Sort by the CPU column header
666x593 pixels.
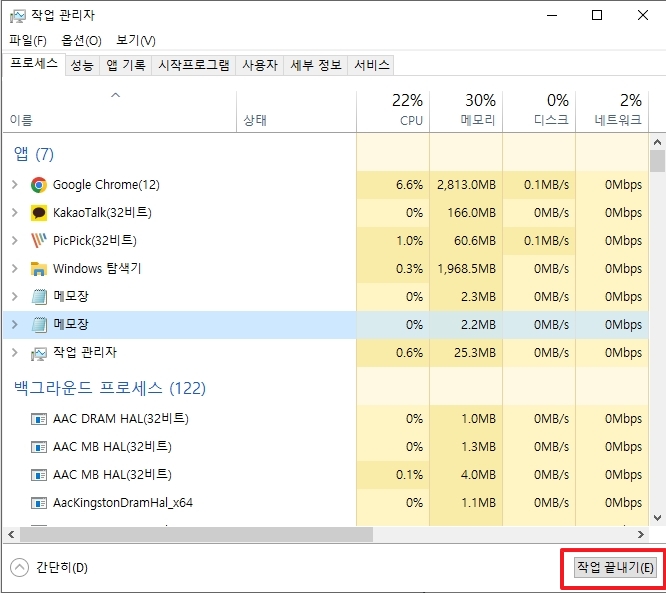393,111
